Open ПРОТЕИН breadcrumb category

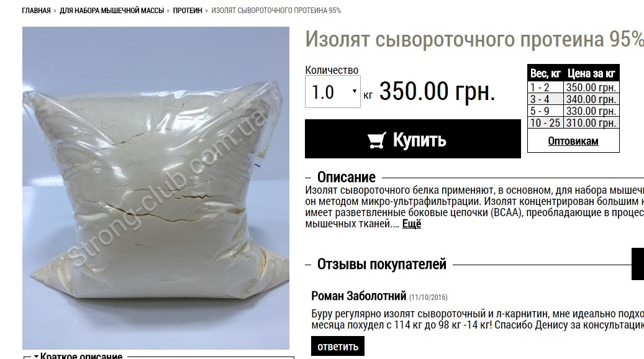coord(188,11)
